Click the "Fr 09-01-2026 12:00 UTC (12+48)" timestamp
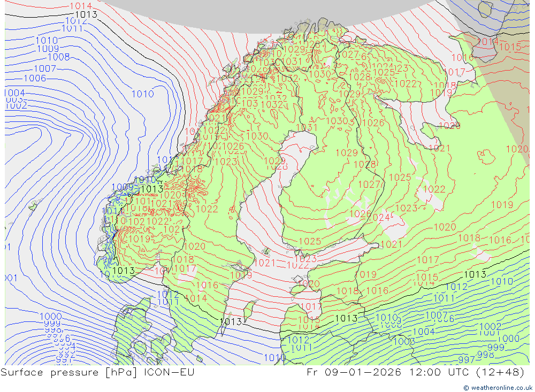This screenshot has height=392, width=535. coord(416,372)
